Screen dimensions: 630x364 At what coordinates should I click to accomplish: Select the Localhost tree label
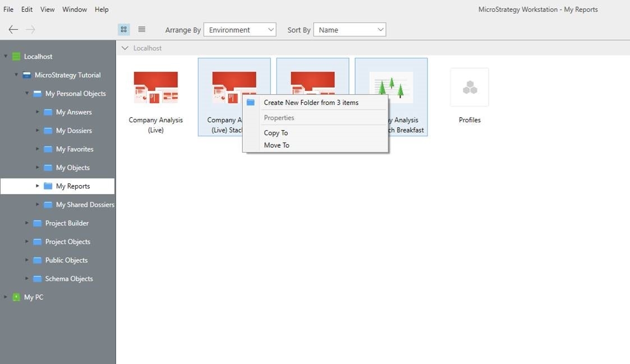tap(38, 57)
